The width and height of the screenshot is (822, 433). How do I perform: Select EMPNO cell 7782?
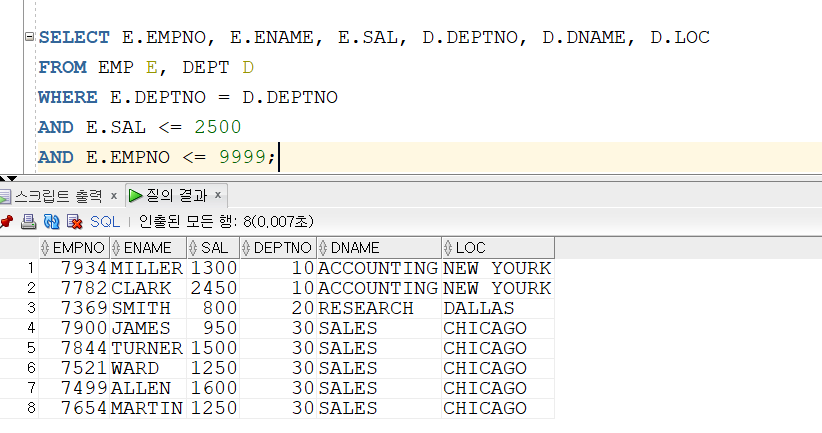point(74,288)
